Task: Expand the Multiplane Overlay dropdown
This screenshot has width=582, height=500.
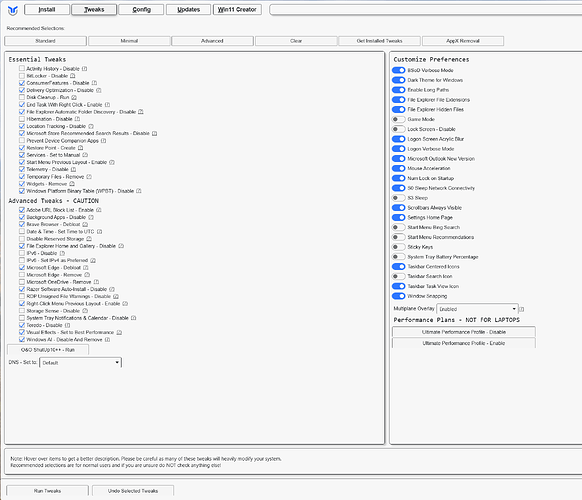Action: coord(477,309)
